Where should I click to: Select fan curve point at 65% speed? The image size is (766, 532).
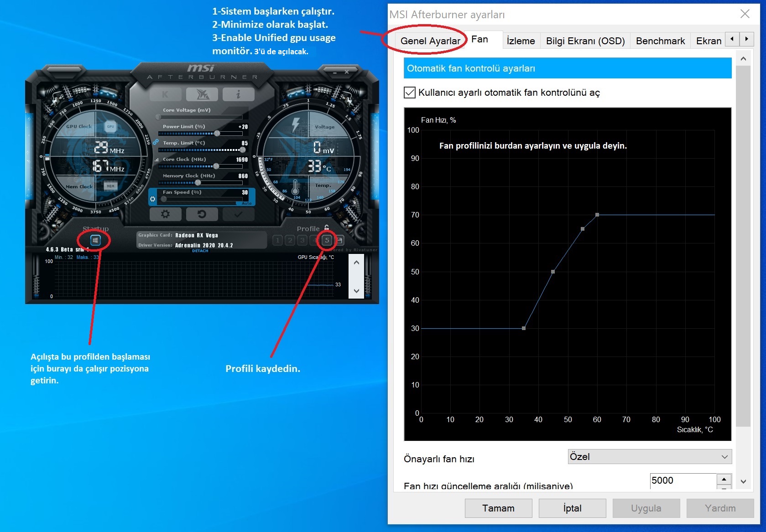click(x=583, y=229)
